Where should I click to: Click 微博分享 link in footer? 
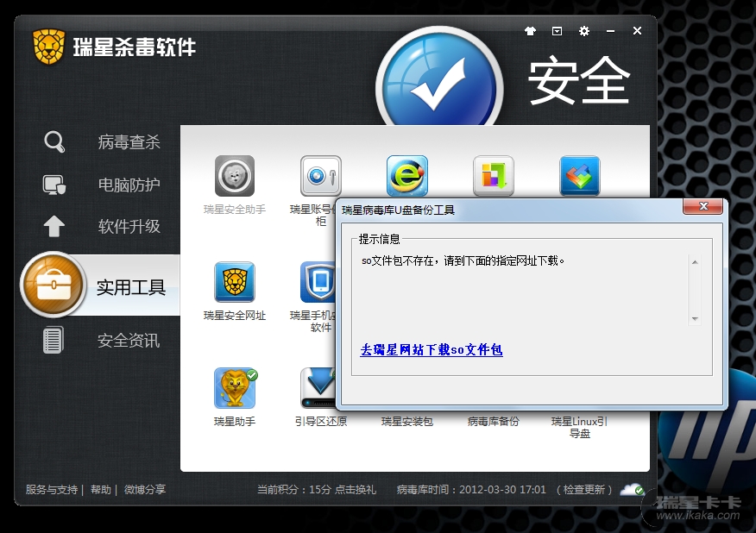(x=145, y=490)
